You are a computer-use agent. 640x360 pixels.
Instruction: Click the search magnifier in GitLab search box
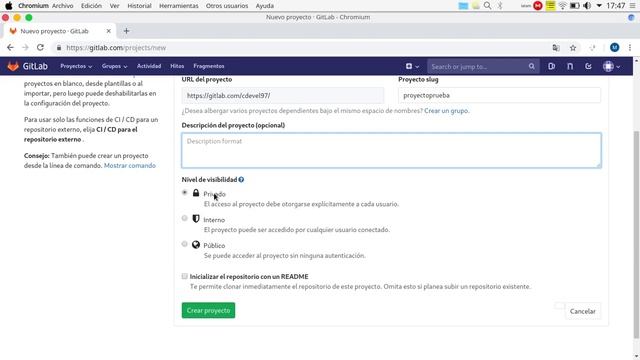(x=531, y=66)
